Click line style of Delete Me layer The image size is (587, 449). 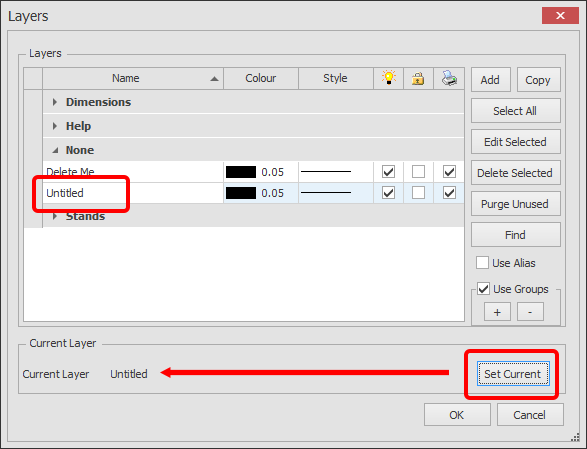[326, 172]
